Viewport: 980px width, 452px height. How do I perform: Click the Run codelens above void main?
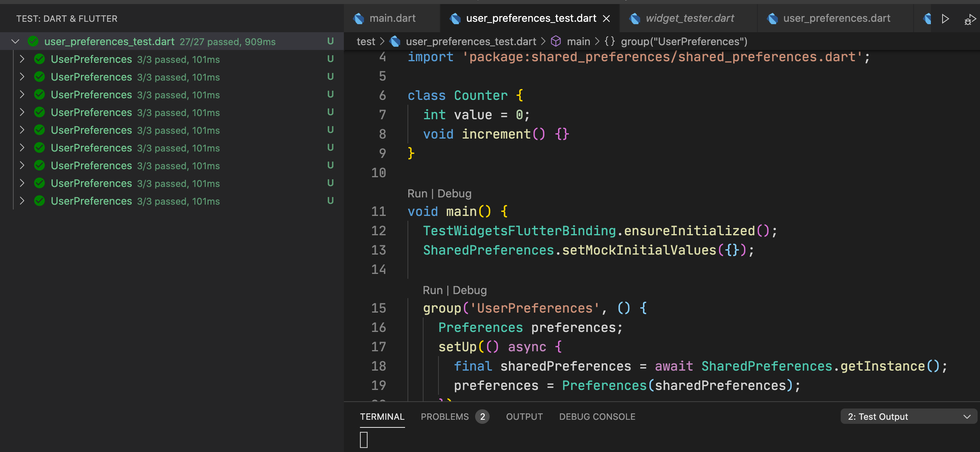[417, 193]
